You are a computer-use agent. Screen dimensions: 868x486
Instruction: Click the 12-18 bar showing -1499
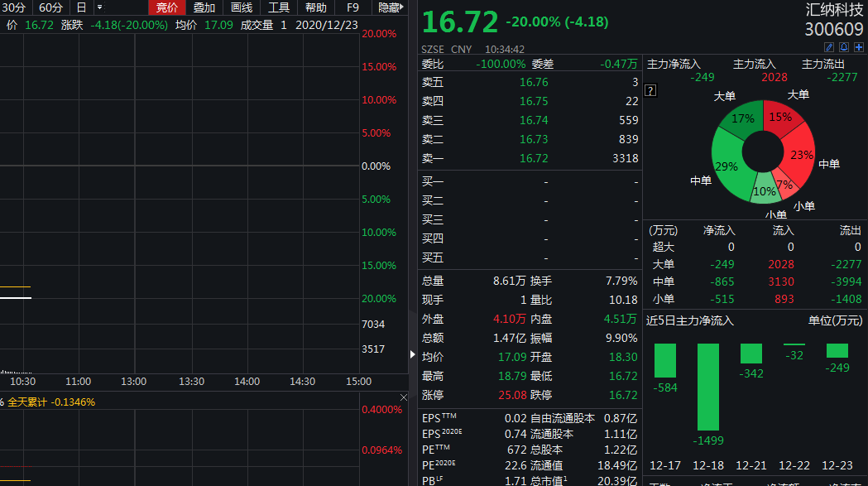[708, 387]
